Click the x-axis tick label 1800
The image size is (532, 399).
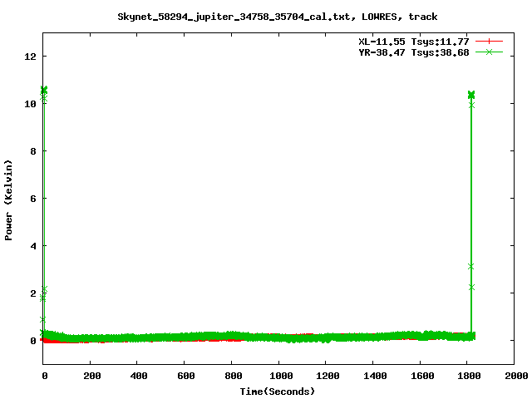click(470, 376)
